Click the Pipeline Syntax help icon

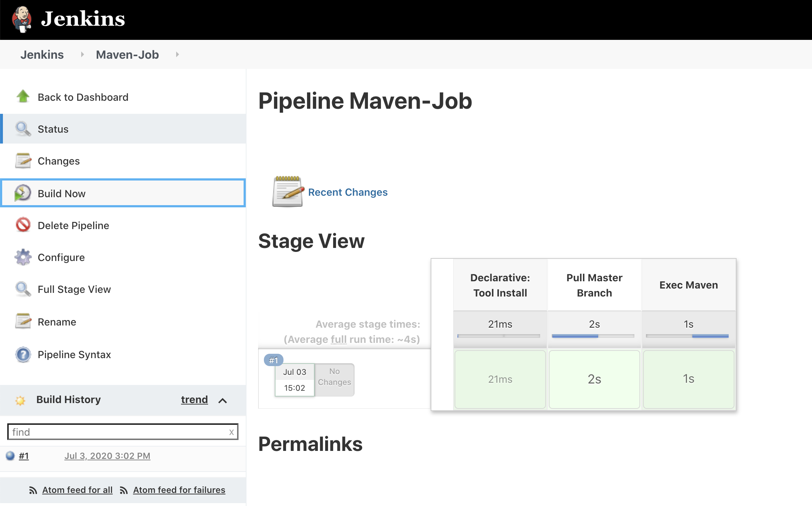click(x=22, y=354)
